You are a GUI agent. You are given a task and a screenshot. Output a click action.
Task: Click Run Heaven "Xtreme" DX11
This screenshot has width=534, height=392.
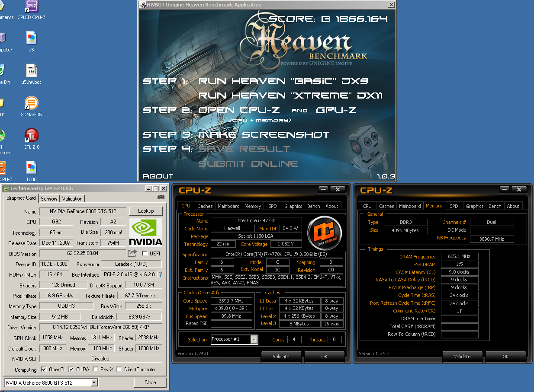(290, 96)
